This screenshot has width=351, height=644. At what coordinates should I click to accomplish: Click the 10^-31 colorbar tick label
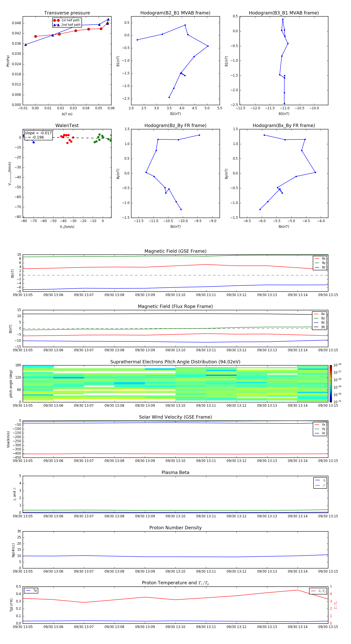(x=337, y=402)
